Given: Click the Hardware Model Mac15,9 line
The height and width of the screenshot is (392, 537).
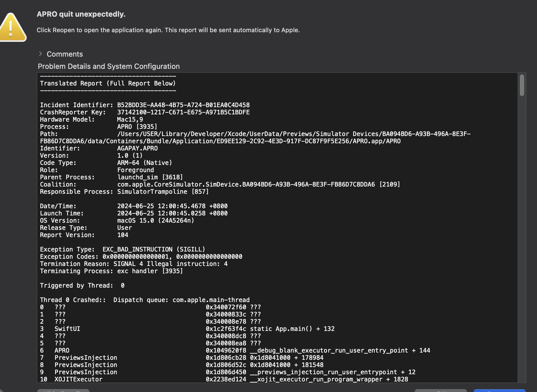Looking at the screenshot, I should (91, 119).
